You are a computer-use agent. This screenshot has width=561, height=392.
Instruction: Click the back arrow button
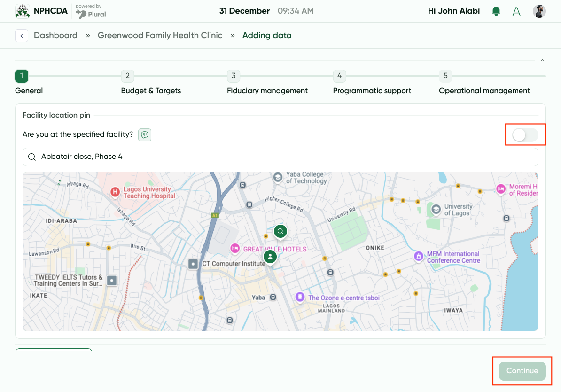point(22,36)
